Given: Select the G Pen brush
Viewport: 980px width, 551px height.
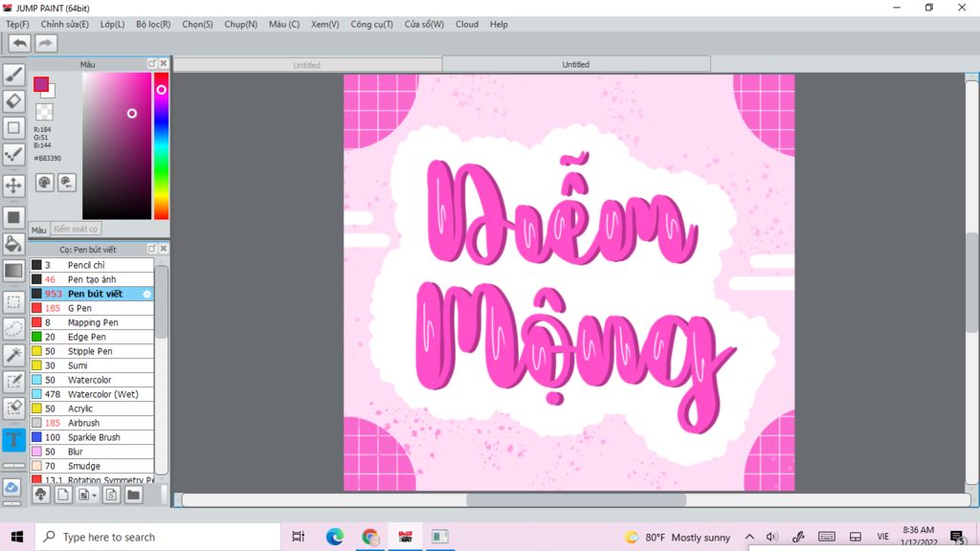Looking at the screenshot, I should [x=92, y=308].
